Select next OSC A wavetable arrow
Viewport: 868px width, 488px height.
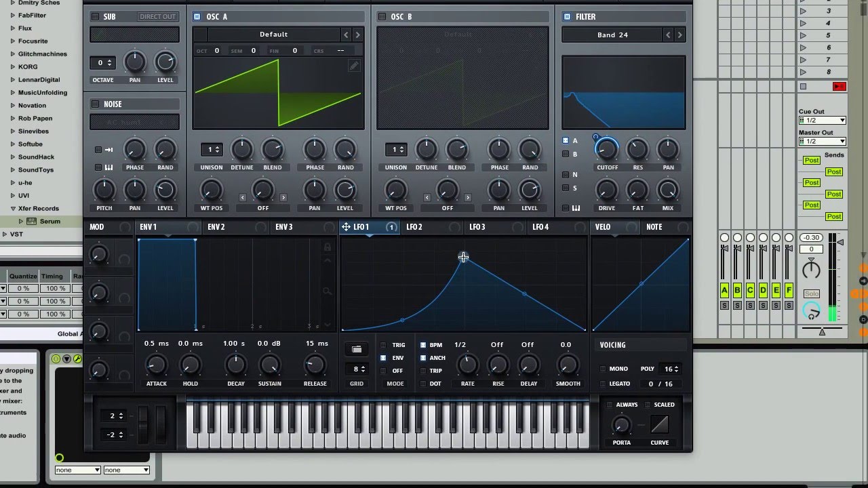tap(357, 35)
